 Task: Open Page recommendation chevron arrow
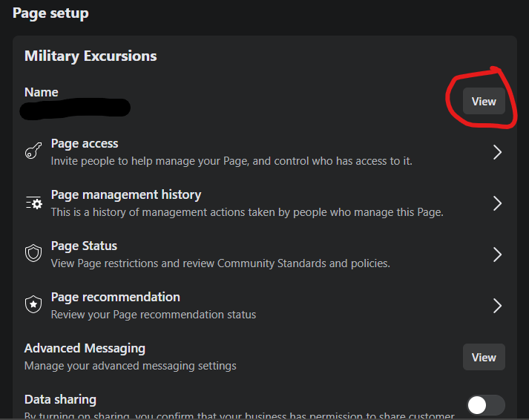click(497, 306)
